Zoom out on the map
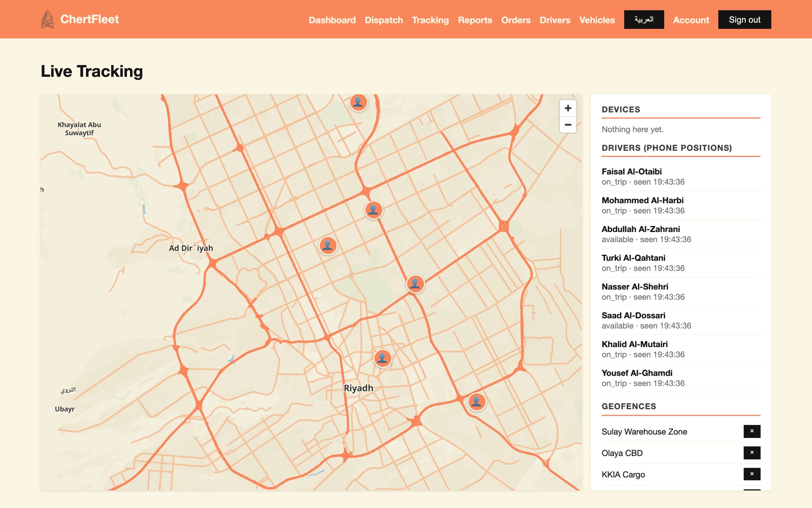This screenshot has height=508, width=812. 568,125
